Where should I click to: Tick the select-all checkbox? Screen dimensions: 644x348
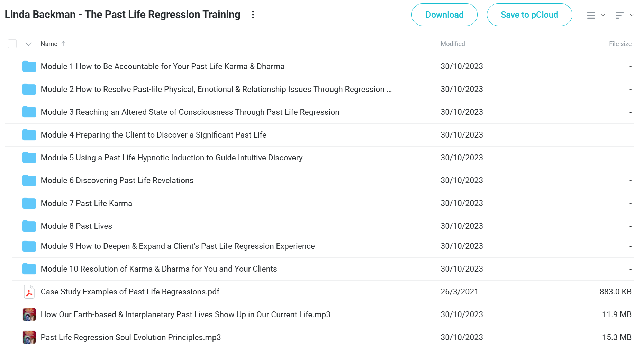(12, 44)
